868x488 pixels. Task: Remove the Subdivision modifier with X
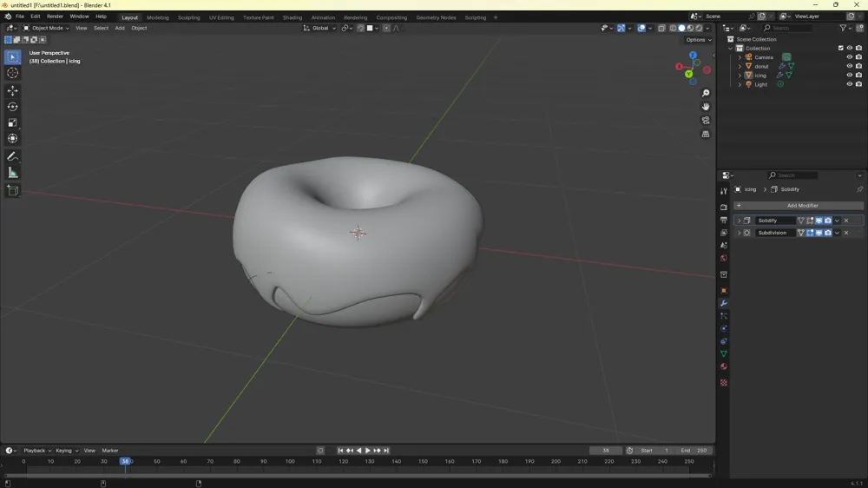845,233
